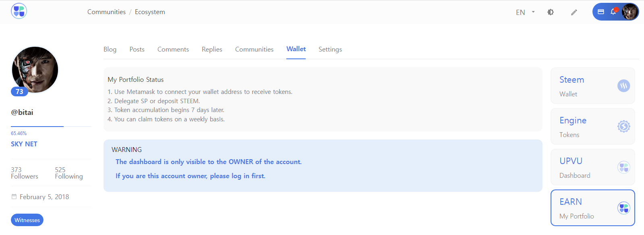Click the SKY NET profile label
Image resolution: width=644 pixels, height=235 pixels.
(24, 144)
